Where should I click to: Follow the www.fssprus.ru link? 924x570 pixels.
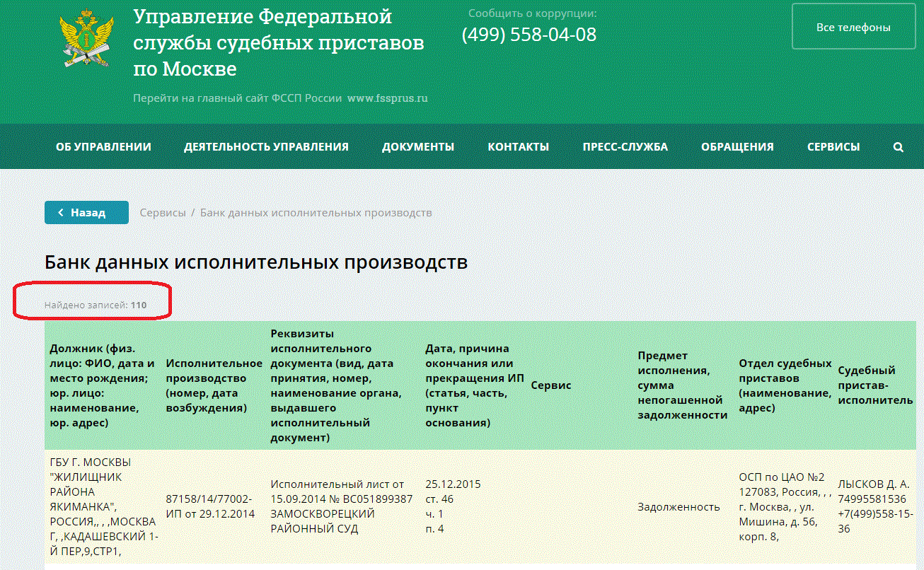(x=387, y=98)
